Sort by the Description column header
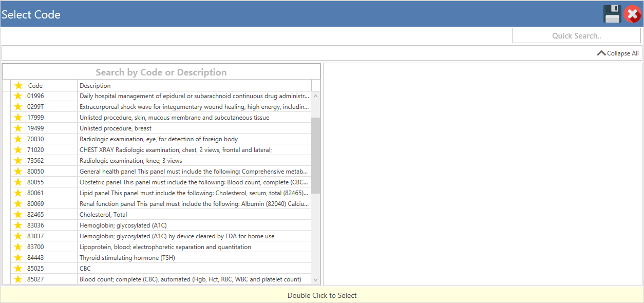Screen dimensions: 644x303 [x=194, y=85]
